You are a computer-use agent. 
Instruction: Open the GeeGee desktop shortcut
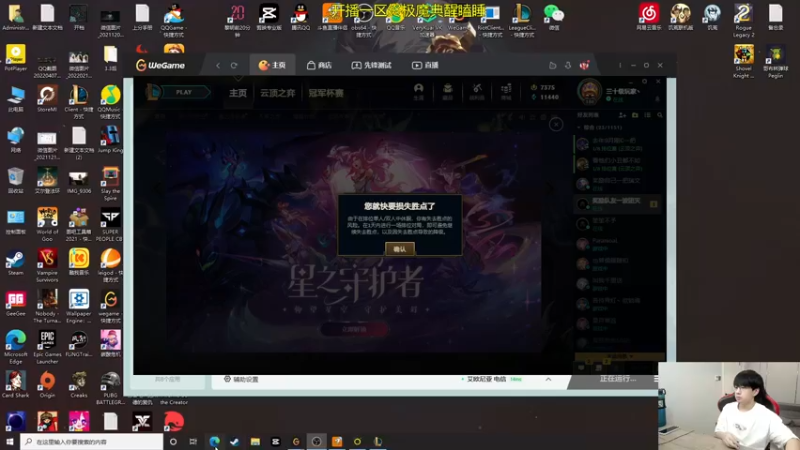click(x=15, y=303)
